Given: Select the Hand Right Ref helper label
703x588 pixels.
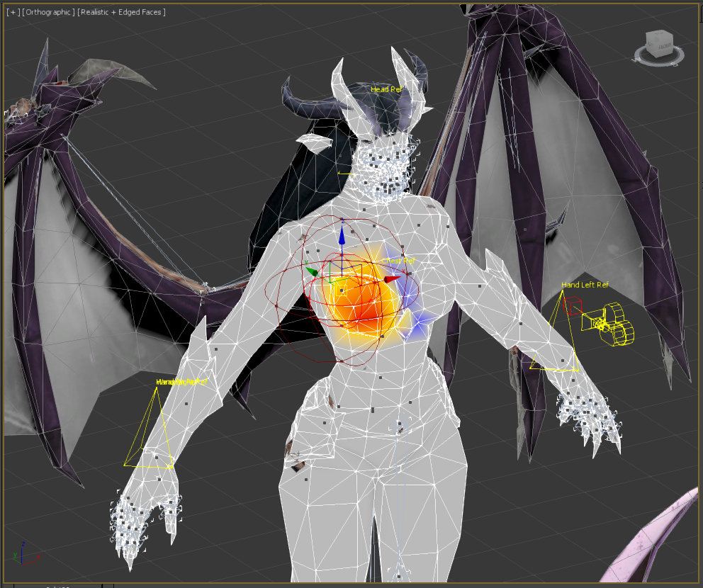Looking at the screenshot, I should tap(181, 382).
